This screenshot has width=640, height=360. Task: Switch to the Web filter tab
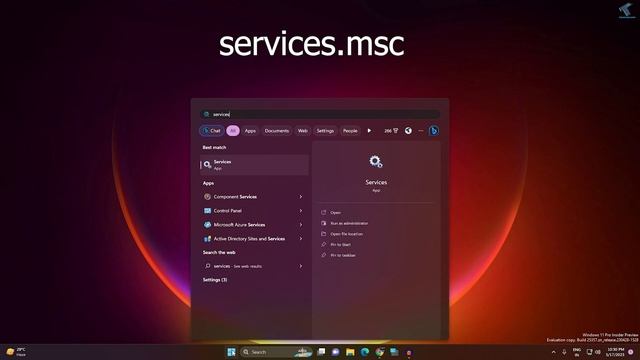tap(302, 131)
